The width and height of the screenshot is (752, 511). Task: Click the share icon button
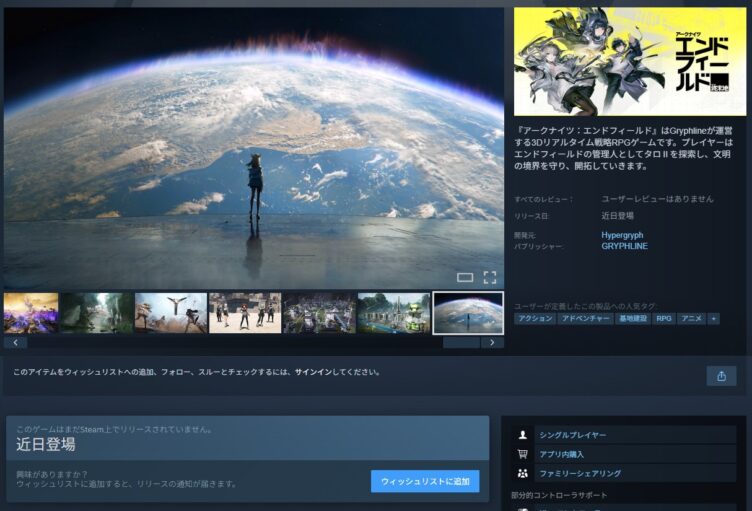pyautogui.click(x=721, y=376)
